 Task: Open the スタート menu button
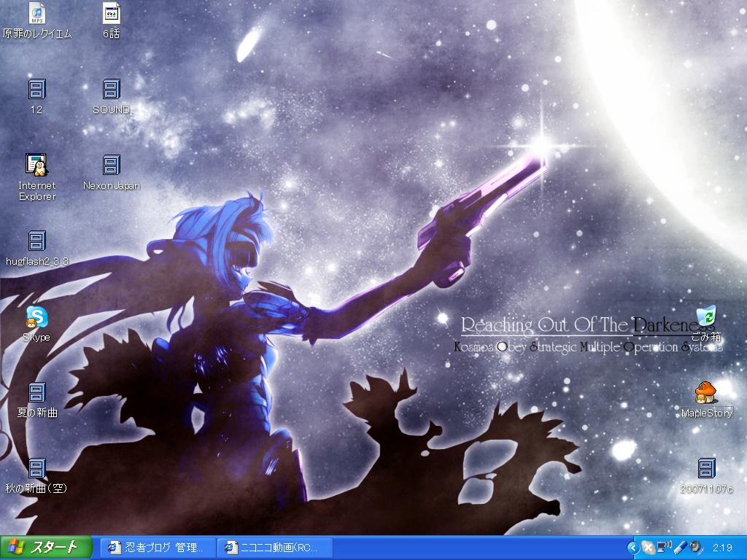pos(46,548)
